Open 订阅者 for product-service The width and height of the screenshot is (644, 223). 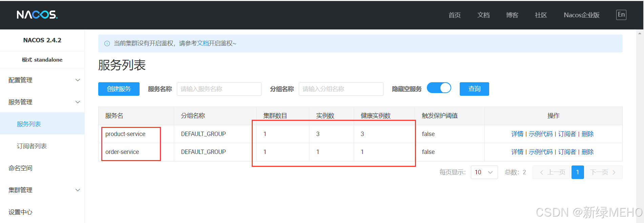567,134
